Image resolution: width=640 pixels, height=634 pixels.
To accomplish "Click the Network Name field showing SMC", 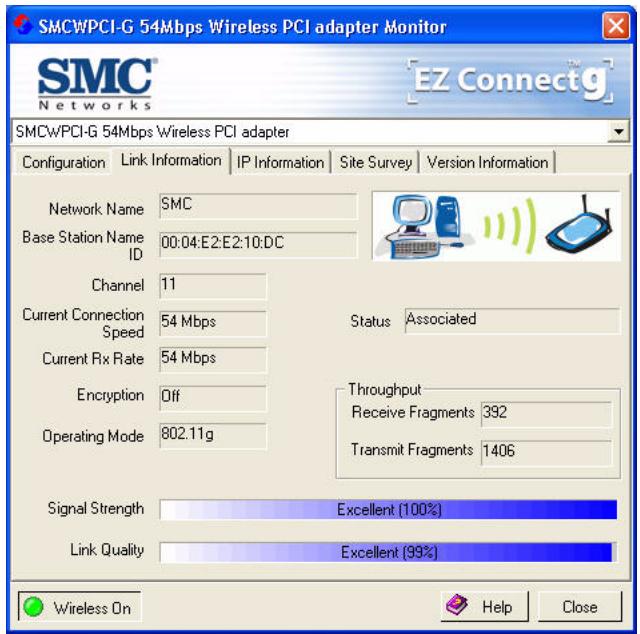I will (x=258, y=206).
